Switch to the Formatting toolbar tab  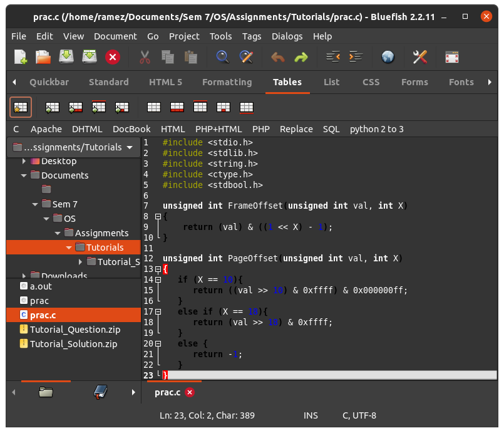coord(227,82)
